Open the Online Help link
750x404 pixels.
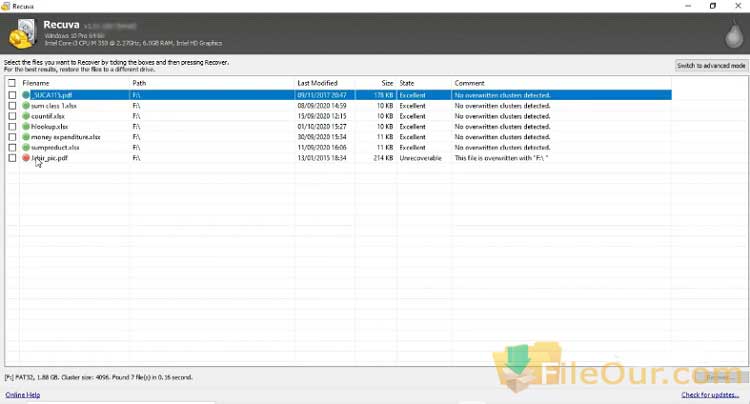[x=22, y=395]
